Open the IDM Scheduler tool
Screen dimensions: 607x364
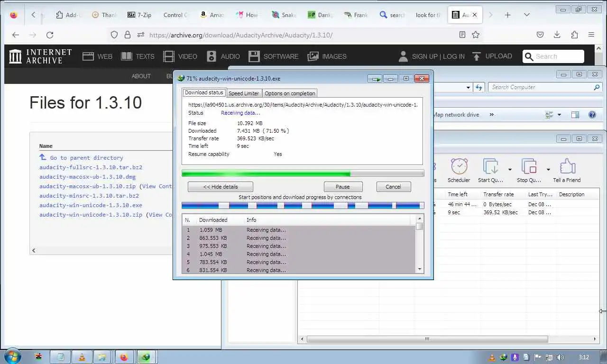pyautogui.click(x=459, y=170)
